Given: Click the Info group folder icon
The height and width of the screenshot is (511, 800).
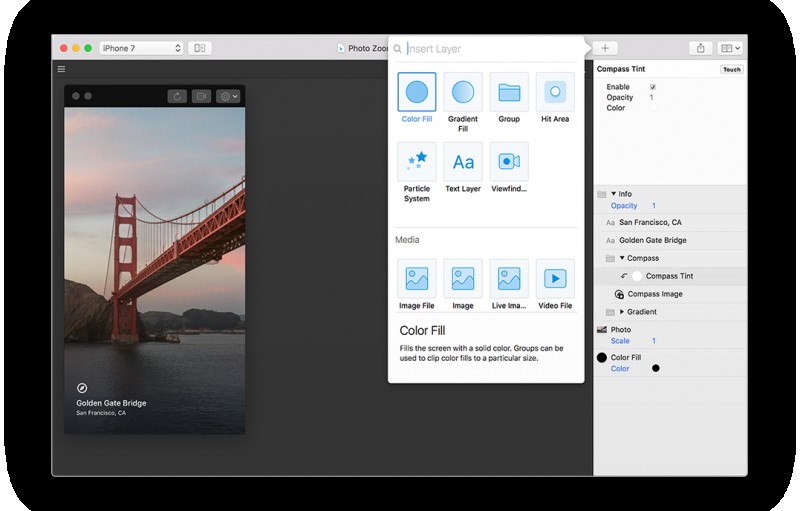Looking at the screenshot, I should pyautogui.click(x=602, y=194).
